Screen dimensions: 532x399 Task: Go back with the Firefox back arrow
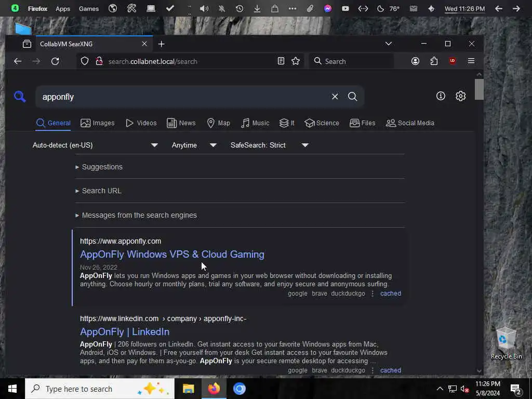[x=18, y=61]
